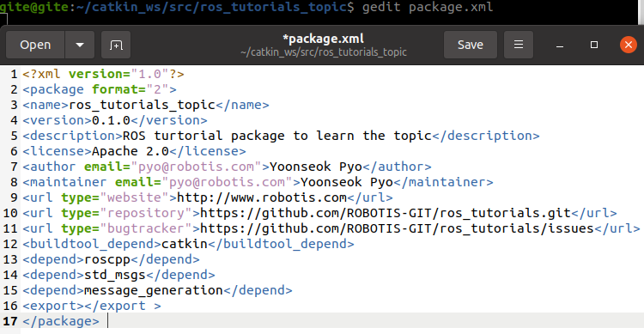This screenshot has height=334, width=644.
Task: Create a new document tab
Action: (x=116, y=45)
